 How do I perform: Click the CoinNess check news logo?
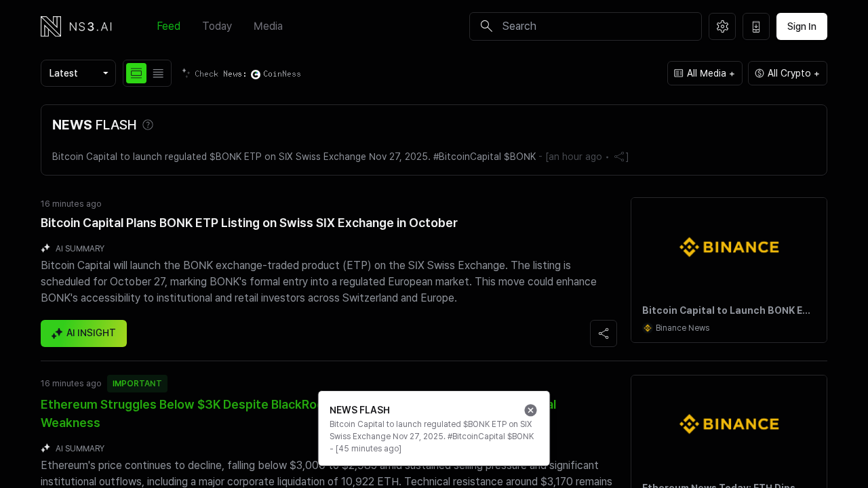point(276,74)
